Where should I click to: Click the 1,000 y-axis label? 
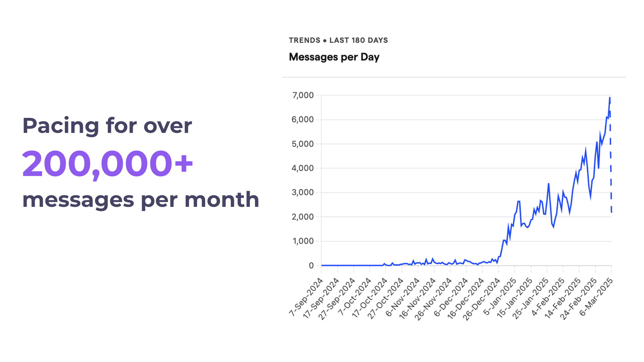[x=303, y=241]
